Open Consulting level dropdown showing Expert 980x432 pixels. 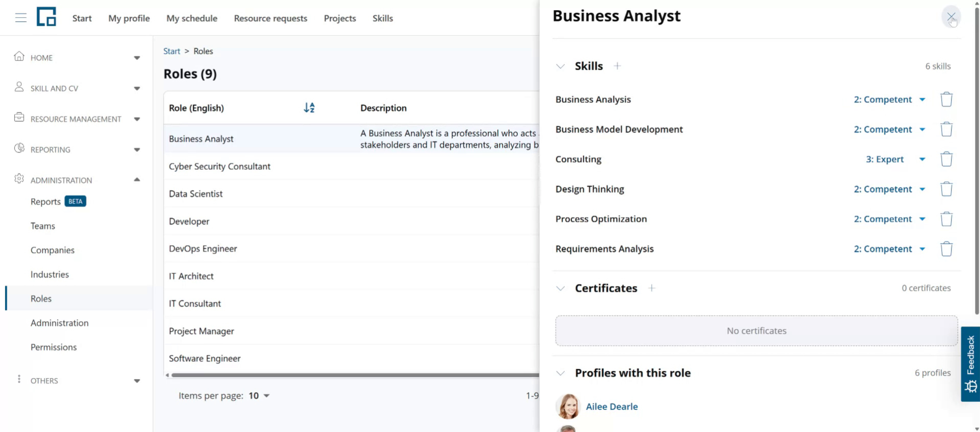(x=895, y=159)
